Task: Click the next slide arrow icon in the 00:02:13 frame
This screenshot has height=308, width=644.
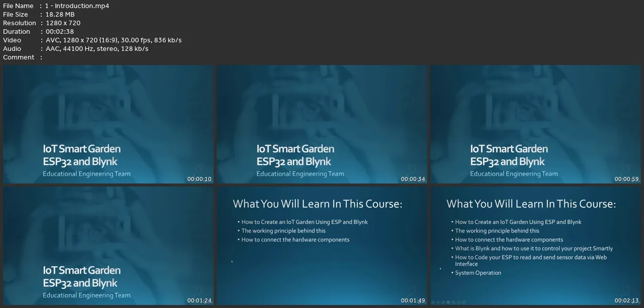Action: (x=438, y=302)
